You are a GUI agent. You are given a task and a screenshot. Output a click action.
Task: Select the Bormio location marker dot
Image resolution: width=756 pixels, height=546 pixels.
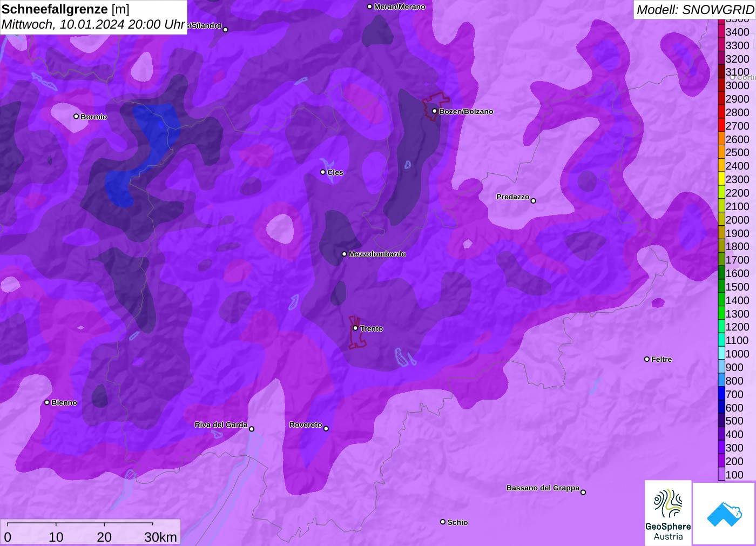(76, 116)
